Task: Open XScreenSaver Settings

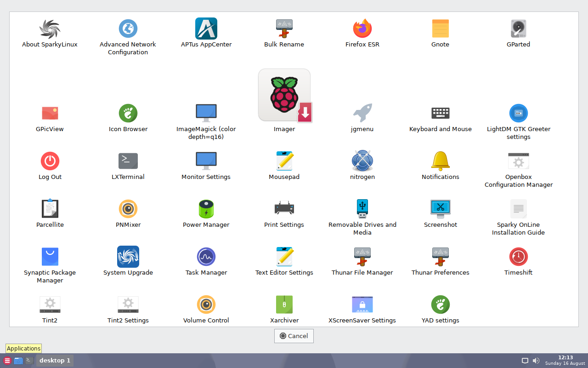Action: click(x=362, y=305)
